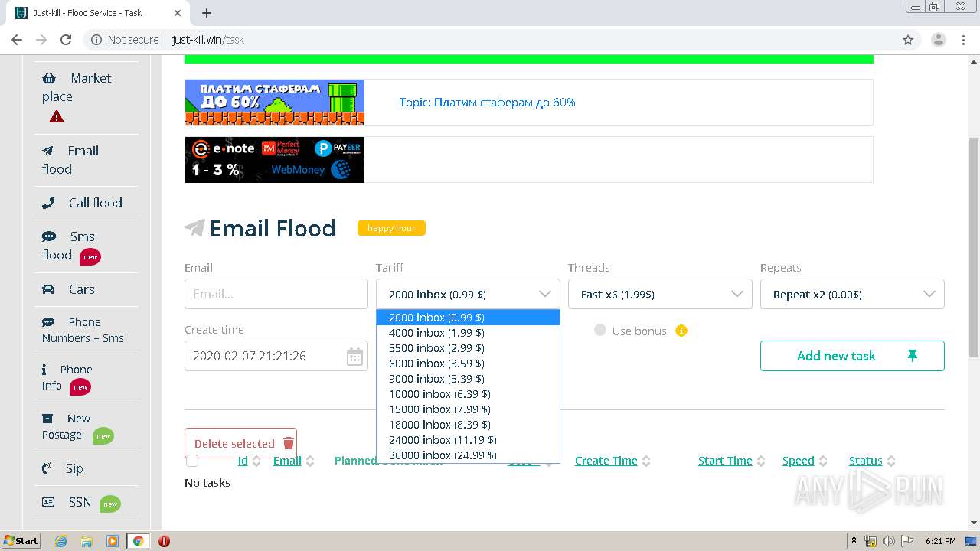
Task: Open the Платим стаферам topic link
Action: (x=487, y=102)
